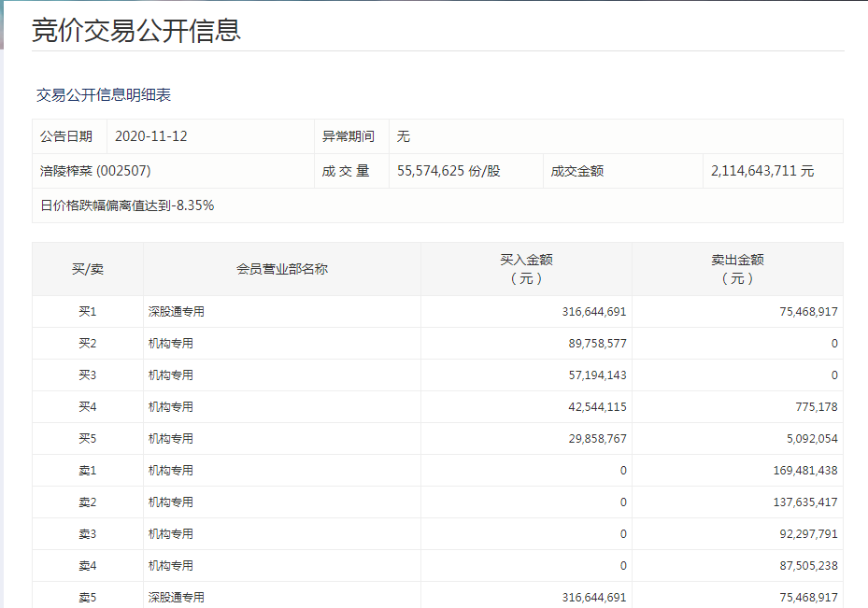Click the 会员营业部名称 column header
Image resolution: width=868 pixels, height=608 pixels.
(281, 269)
